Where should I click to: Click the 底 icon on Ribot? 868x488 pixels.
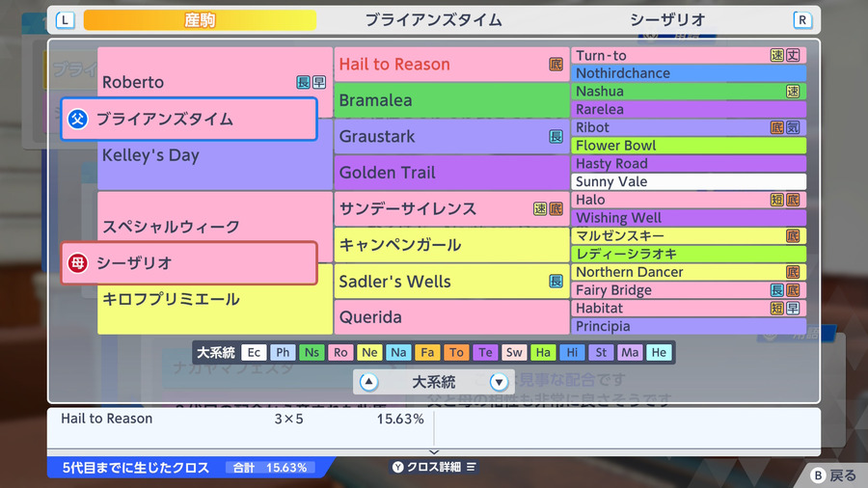click(777, 127)
